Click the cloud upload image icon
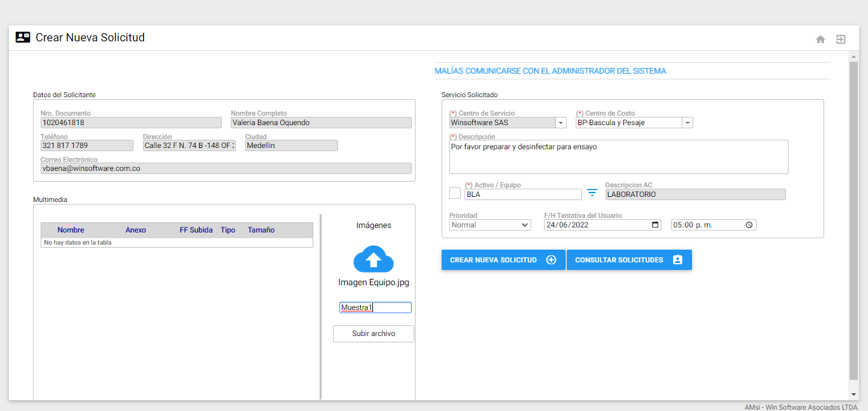 [x=374, y=259]
